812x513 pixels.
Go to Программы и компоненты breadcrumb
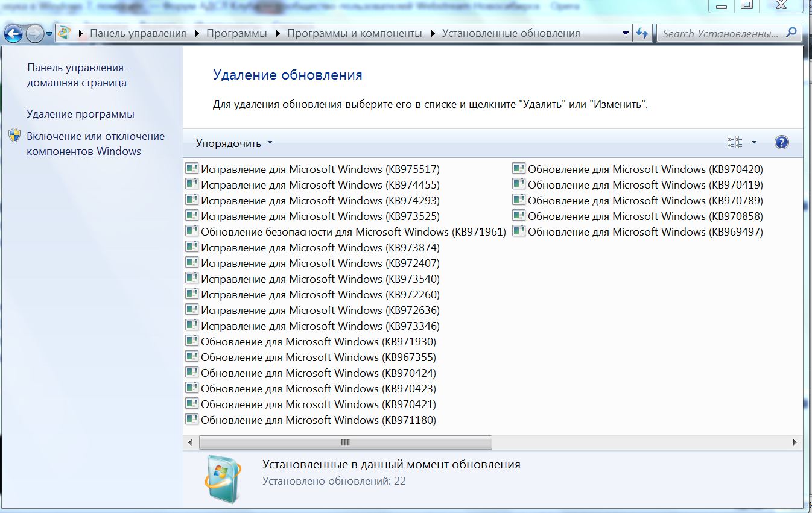(x=354, y=34)
